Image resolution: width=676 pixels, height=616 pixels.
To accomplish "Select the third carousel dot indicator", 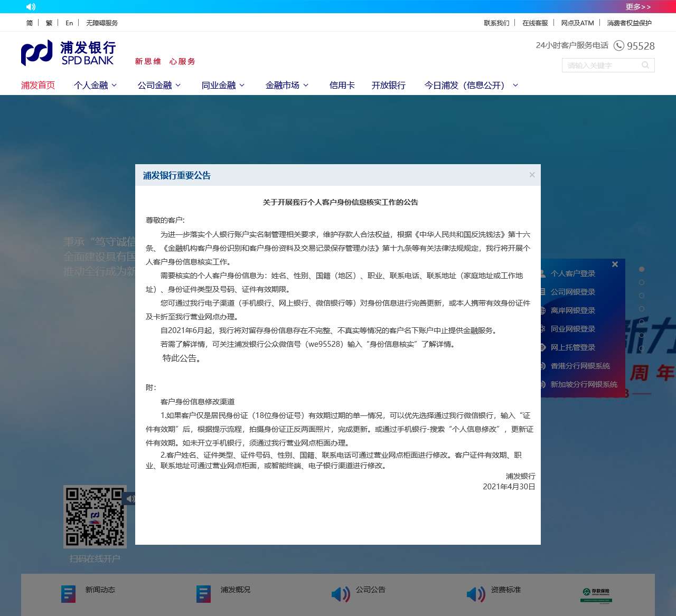I will pyautogui.click(x=642, y=296).
